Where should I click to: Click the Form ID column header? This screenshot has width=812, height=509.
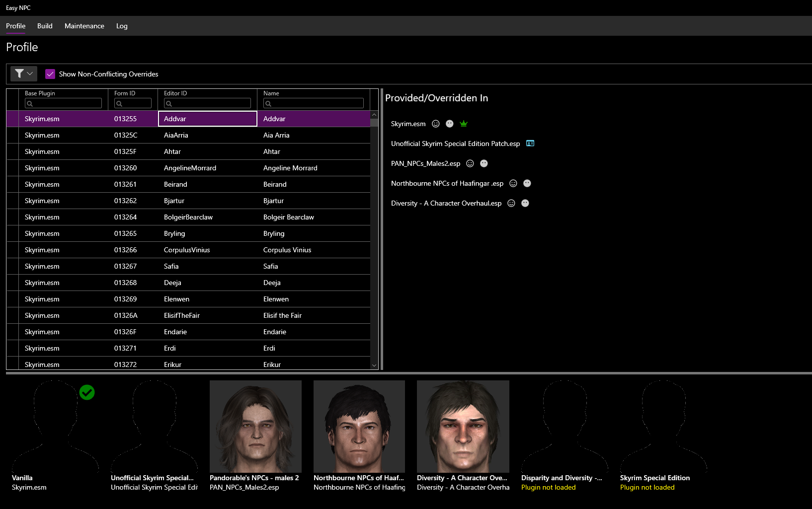[125, 93]
